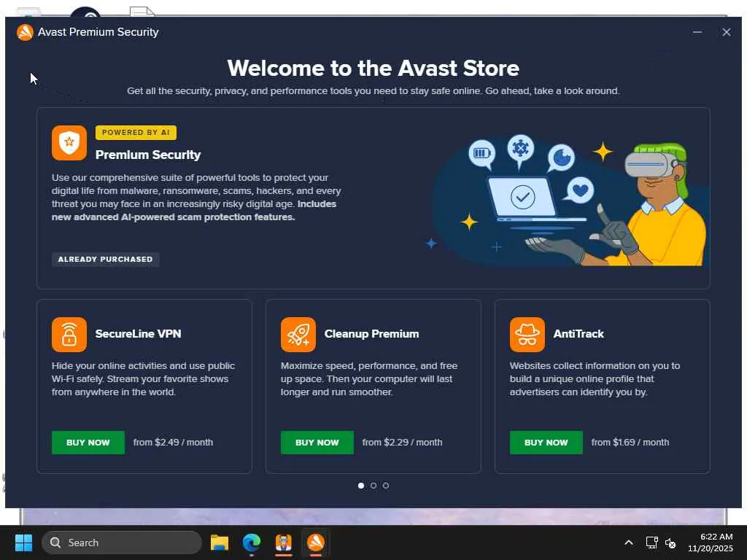The height and width of the screenshot is (560, 747).
Task: Click the Already Purchased badge
Action: [x=105, y=259]
